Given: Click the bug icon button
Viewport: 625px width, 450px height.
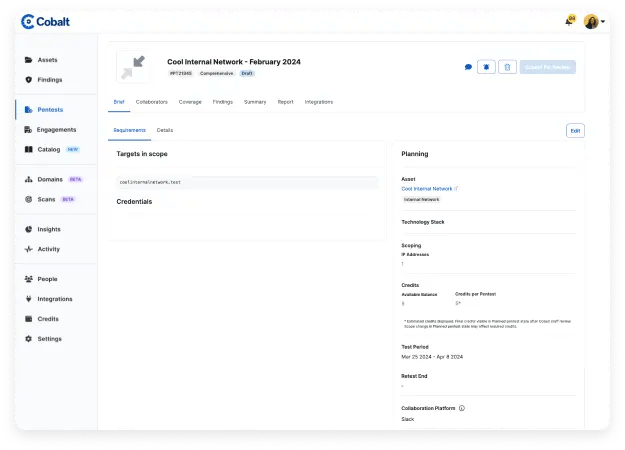Looking at the screenshot, I should pos(487,67).
